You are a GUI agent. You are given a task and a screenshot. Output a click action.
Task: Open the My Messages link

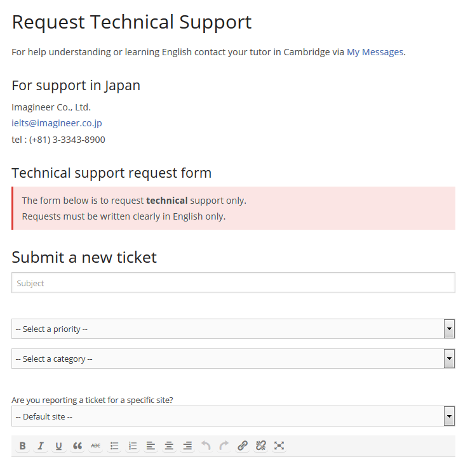click(375, 52)
